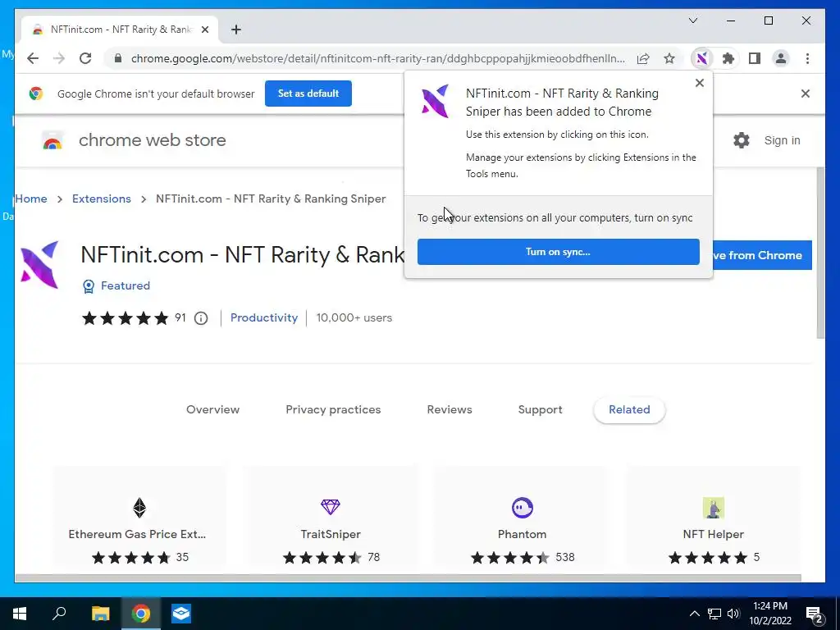840x630 pixels.
Task: Open a new browser tab
Action: [x=236, y=30]
